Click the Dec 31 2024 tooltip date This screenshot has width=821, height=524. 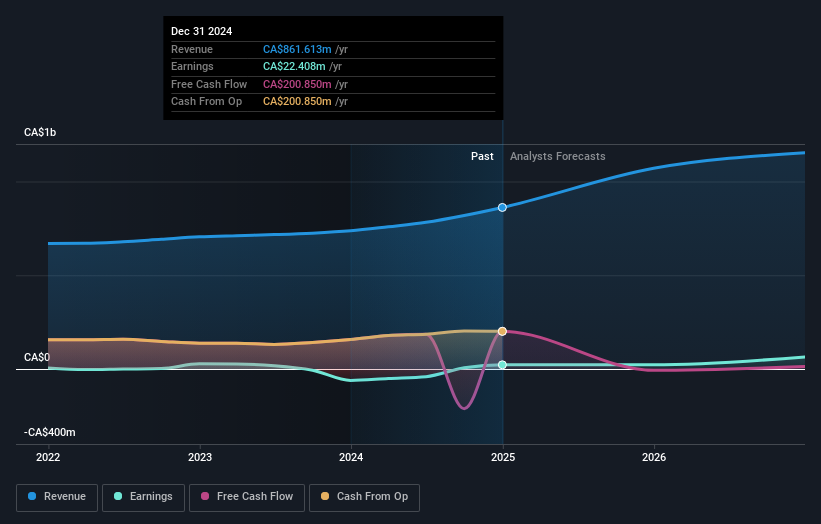coord(202,31)
